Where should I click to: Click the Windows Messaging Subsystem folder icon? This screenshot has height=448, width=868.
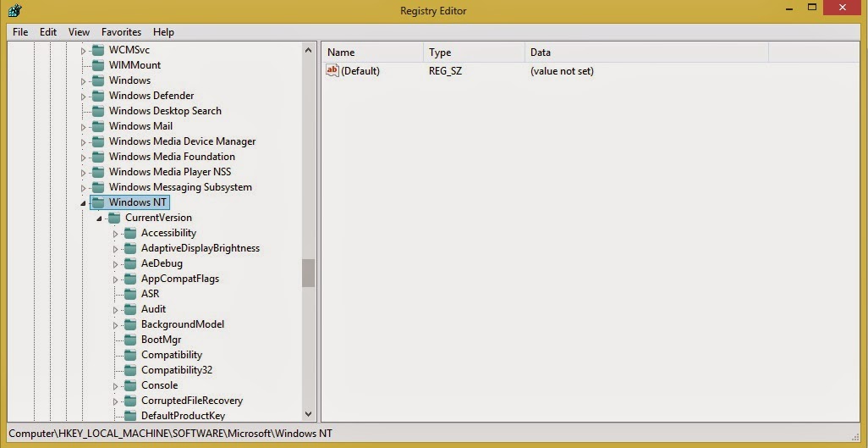click(x=98, y=187)
